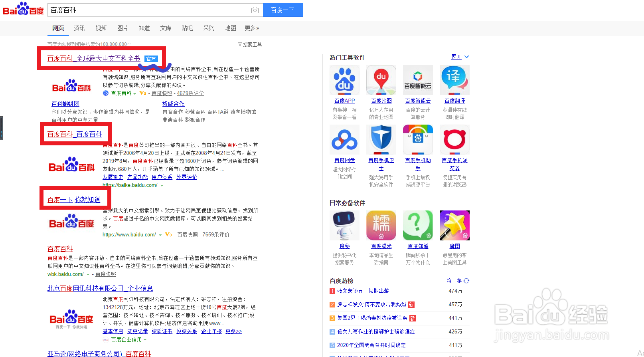Open hot topic 美国2男子喝消毒剂抗疫被送医
This screenshot has height=357, width=644.
(x=372, y=318)
